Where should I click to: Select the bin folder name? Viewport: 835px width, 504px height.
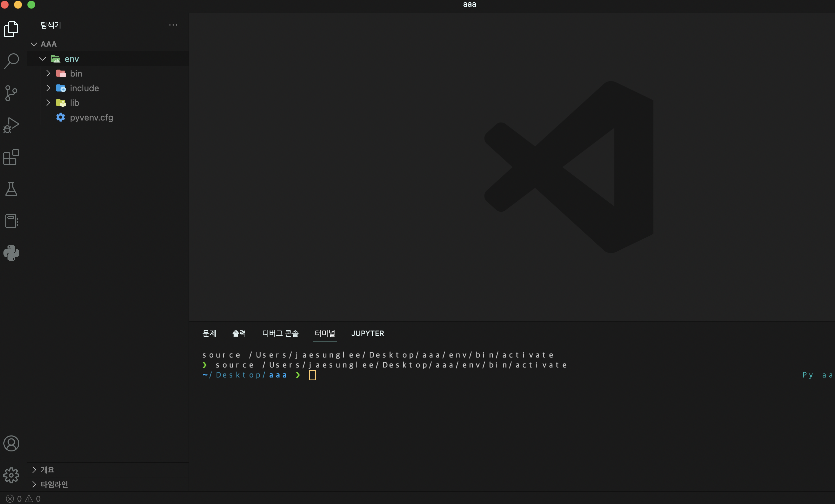76,74
